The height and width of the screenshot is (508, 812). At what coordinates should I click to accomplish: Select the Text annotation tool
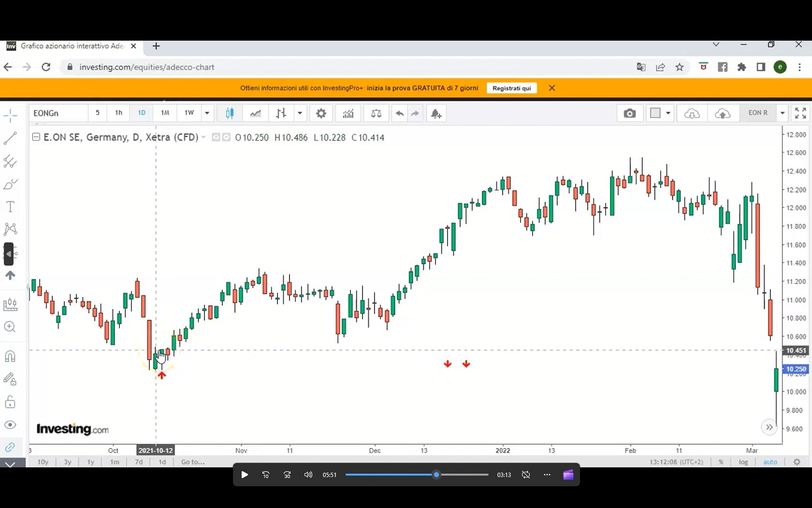tap(10, 207)
